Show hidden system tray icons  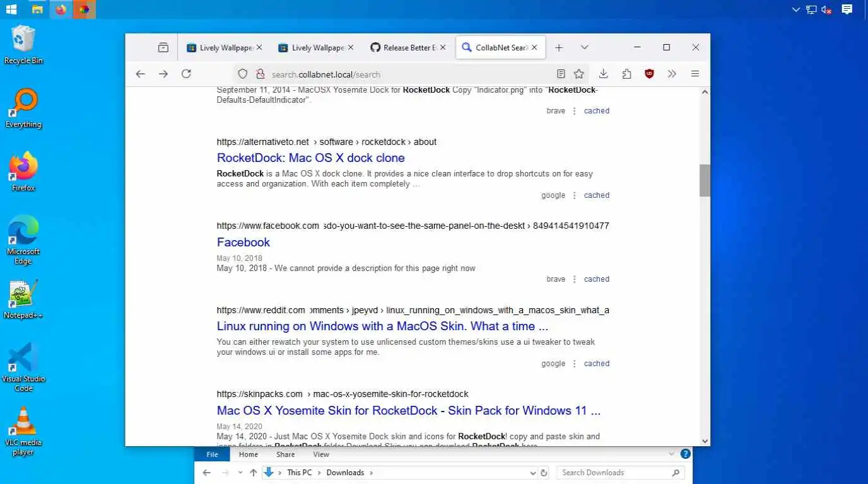(796, 9)
